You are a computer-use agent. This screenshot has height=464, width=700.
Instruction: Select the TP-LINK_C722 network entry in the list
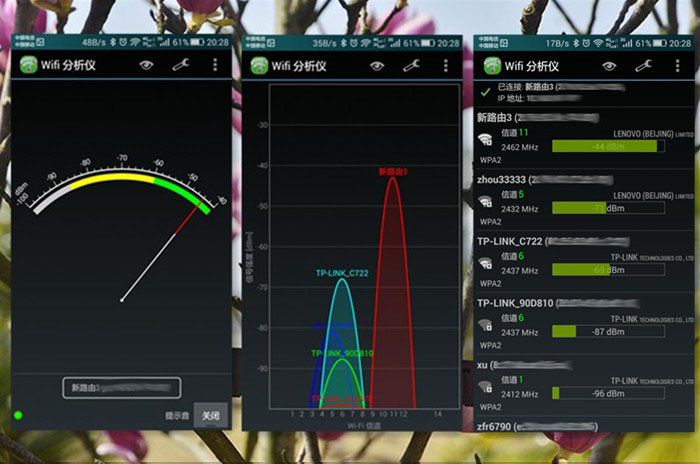584,262
